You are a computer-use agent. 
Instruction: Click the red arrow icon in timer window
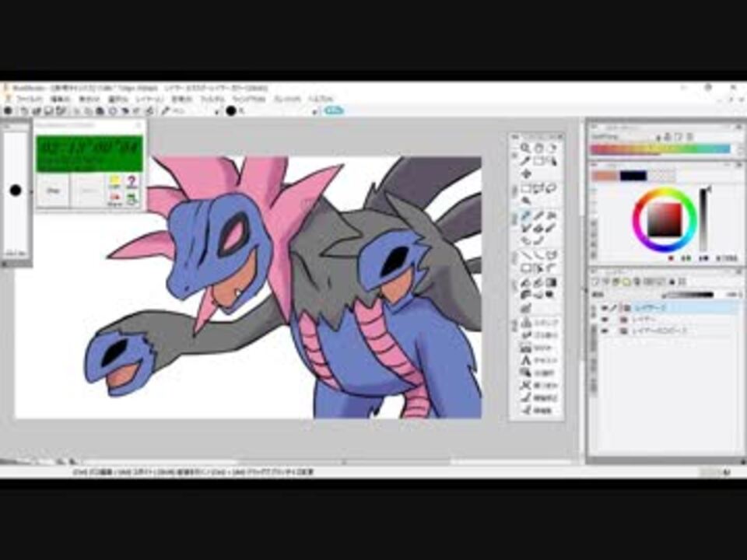pos(114,199)
